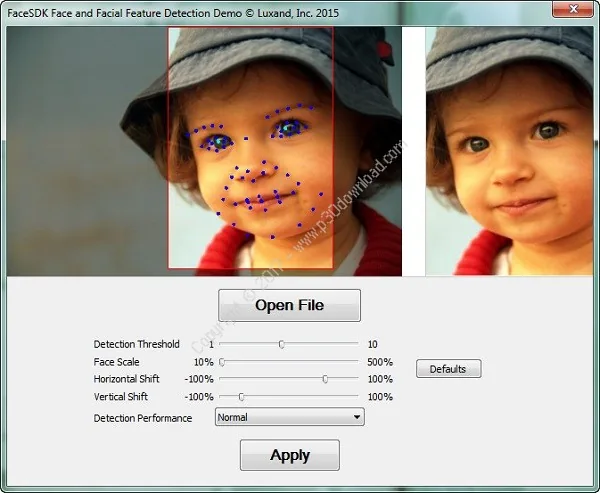Viewport: 600px width, 493px height.
Task: Click the Horizontal Shift slider handle
Action: pos(325,379)
